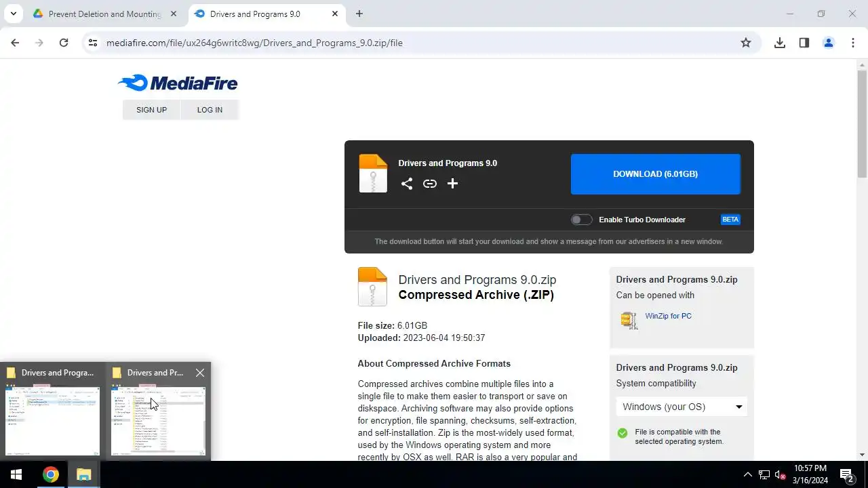This screenshot has height=488, width=868.
Task: Click the share icon under file title
Action: click(406, 184)
